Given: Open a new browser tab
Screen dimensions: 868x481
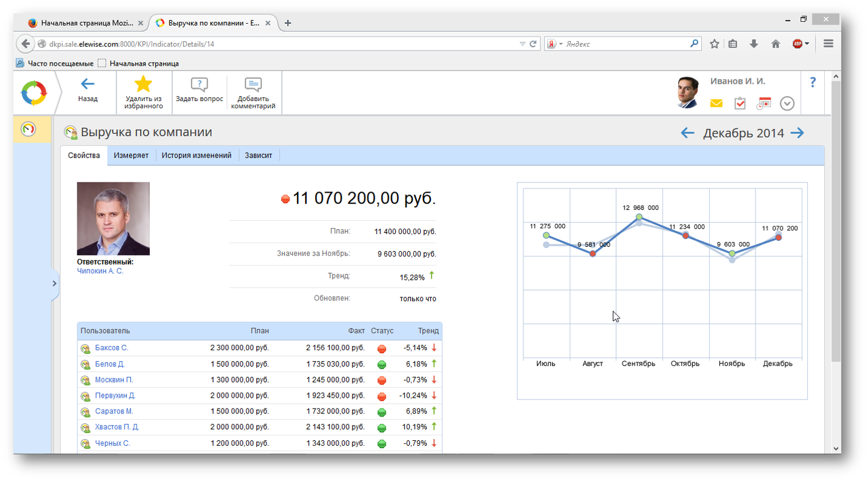Looking at the screenshot, I should point(288,23).
